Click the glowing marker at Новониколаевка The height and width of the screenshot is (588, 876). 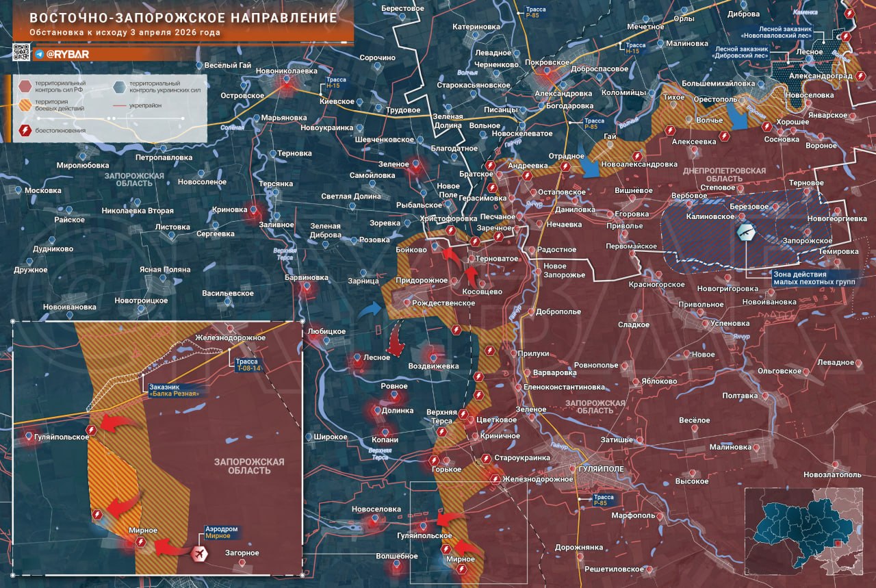pos(285,82)
